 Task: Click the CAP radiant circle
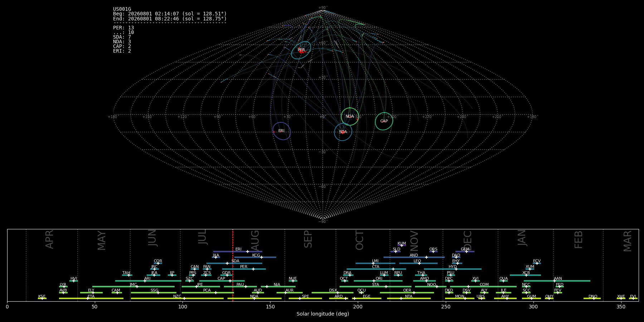384,121
